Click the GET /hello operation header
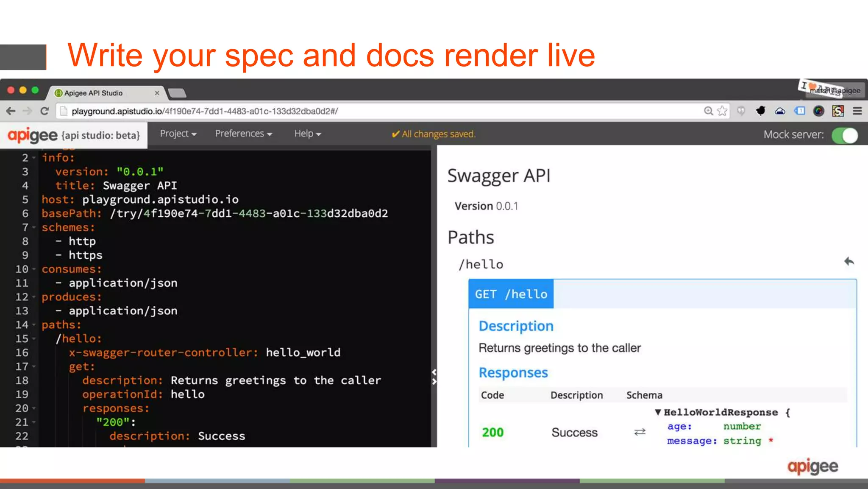Viewport: 868px width, 489px height. tap(511, 294)
